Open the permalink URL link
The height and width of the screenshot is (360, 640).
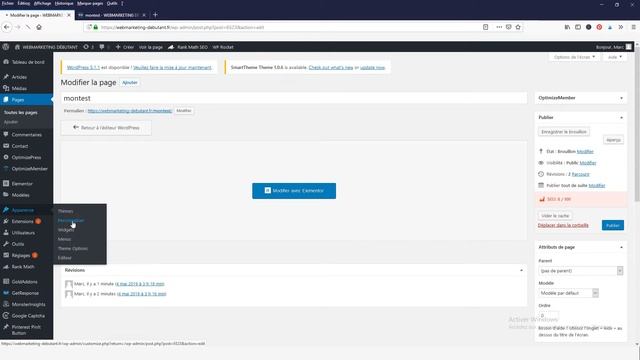click(x=129, y=111)
